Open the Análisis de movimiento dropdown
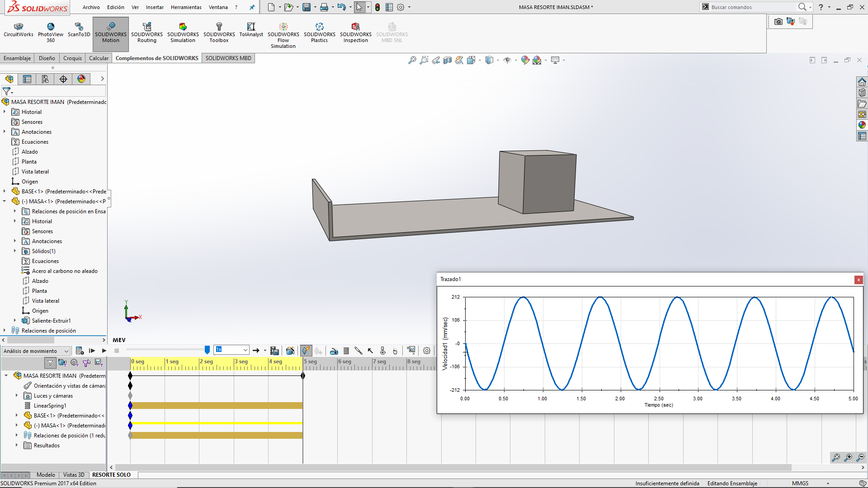868x488 pixels. click(66, 351)
